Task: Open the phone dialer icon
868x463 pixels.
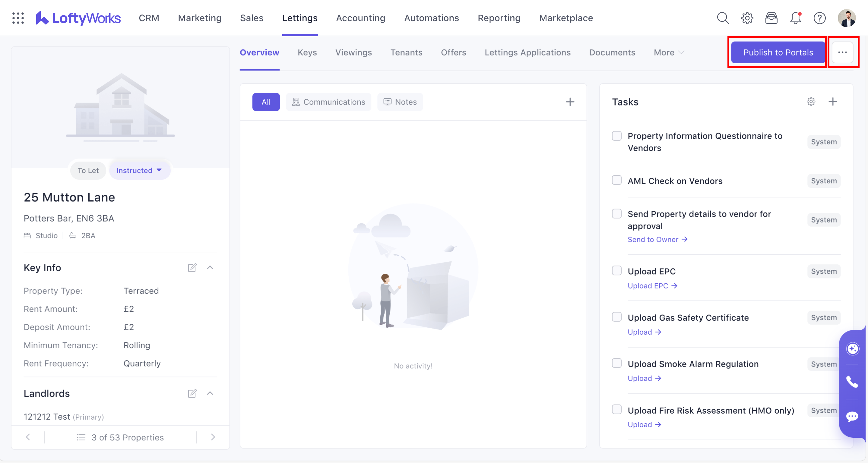Action: [852, 382]
